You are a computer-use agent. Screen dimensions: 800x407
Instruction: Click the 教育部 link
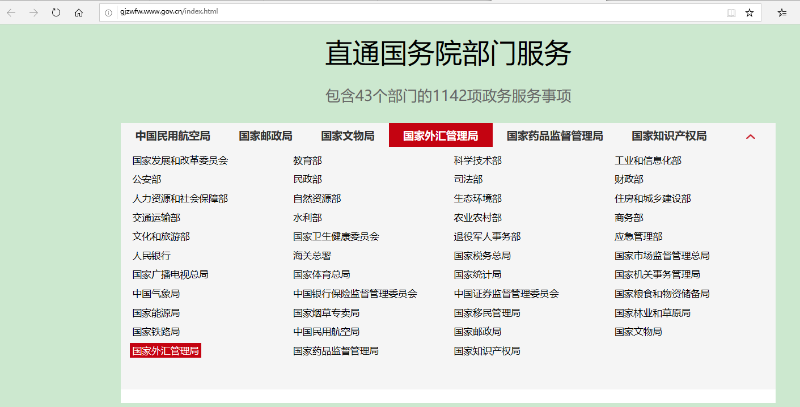(x=307, y=160)
